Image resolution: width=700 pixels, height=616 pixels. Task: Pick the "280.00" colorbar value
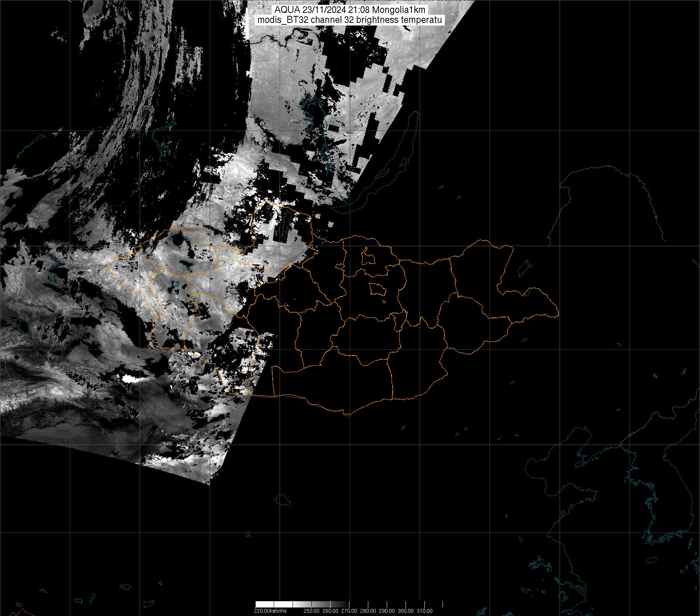(368, 611)
